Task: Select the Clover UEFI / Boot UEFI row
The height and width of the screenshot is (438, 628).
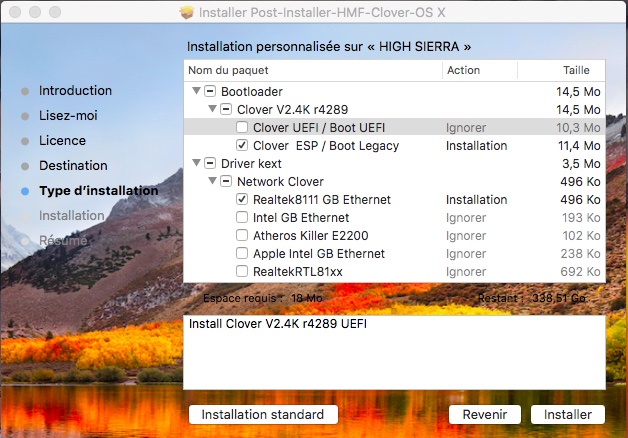Action: pos(395,127)
